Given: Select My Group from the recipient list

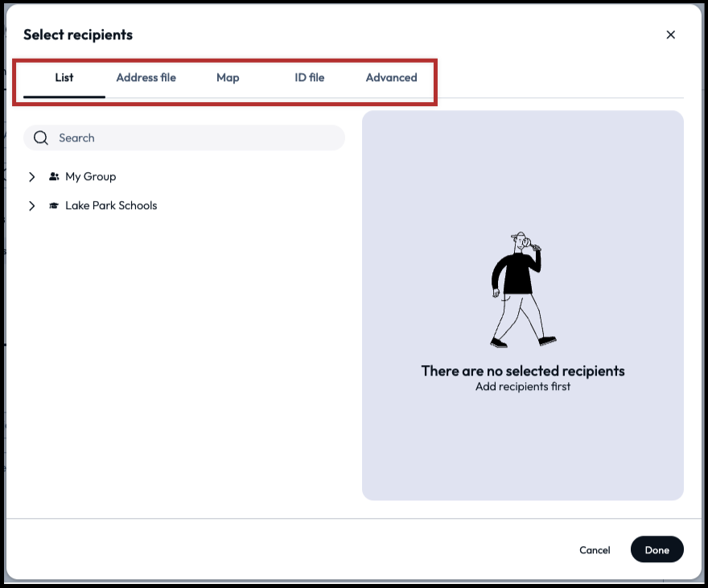Looking at the screenshot, I should pos(91,176).
